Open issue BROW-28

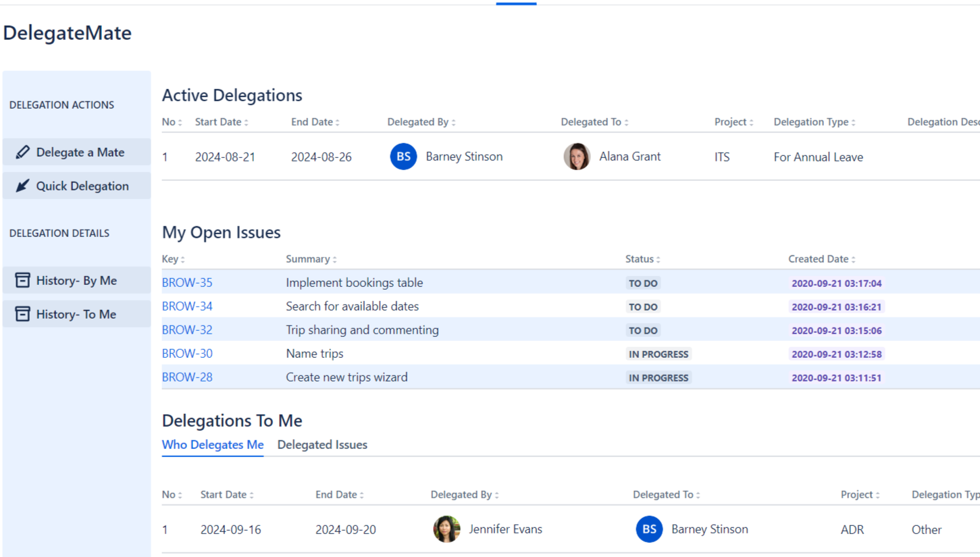187,377
